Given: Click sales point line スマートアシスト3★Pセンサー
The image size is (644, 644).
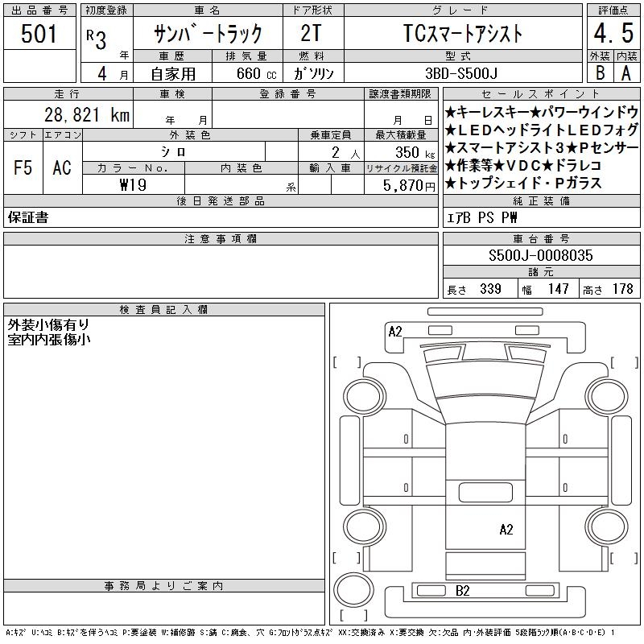Looking at the screenshot, I should (542, 147).
